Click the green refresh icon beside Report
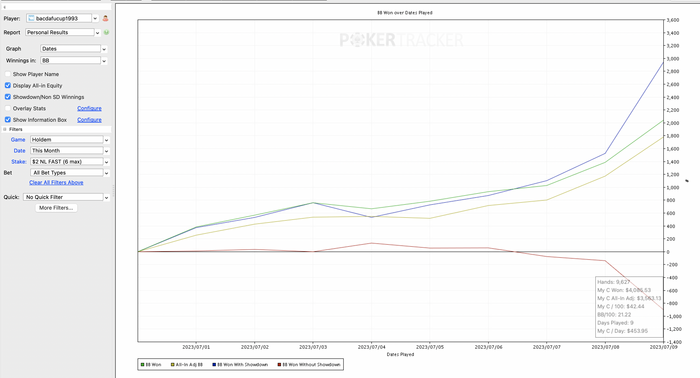The image size is (700, 378). (106, 32)
